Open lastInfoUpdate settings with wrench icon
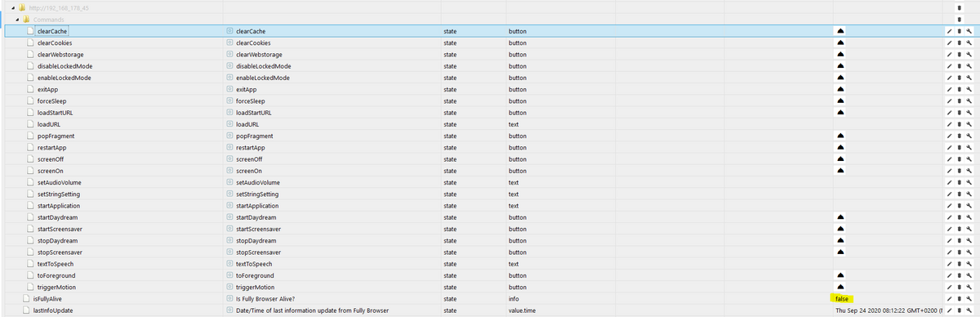980x317 pixels. 969,311
